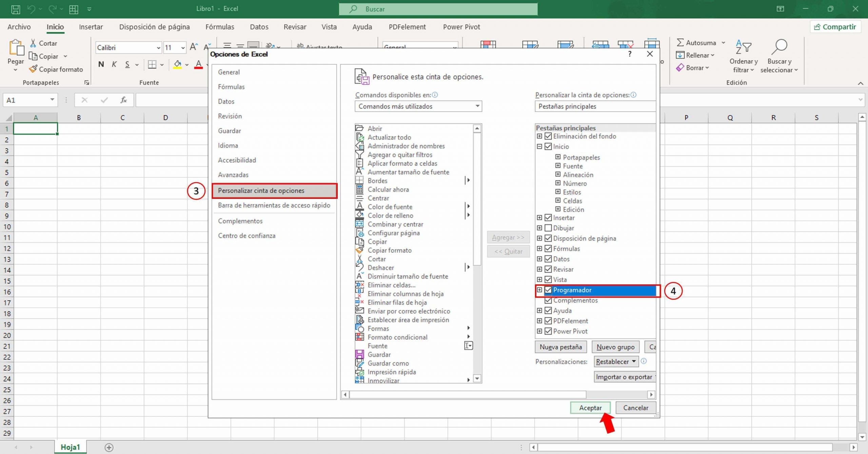This screenshot has height=454, width=868.
Task: Apply bold formatting with the N icon
Action: click(101, 64)
